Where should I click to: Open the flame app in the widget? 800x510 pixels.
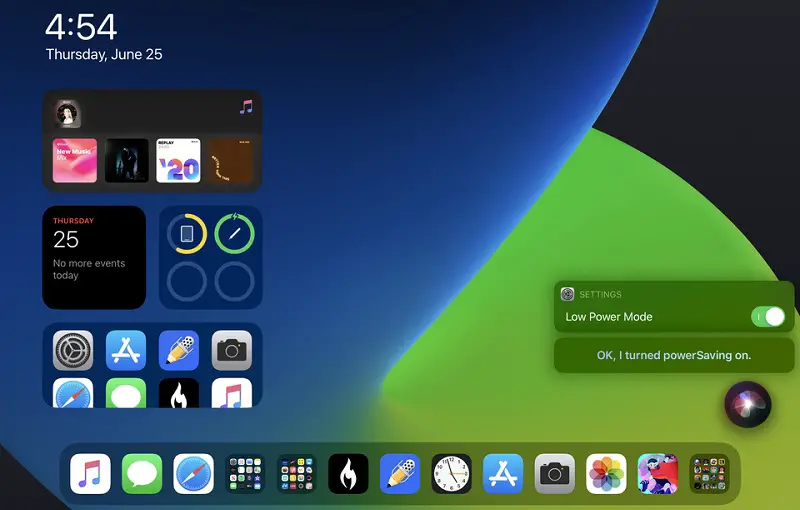[x=179, y=393]
